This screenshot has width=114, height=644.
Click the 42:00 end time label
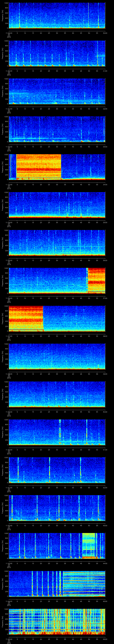point(105,487)
